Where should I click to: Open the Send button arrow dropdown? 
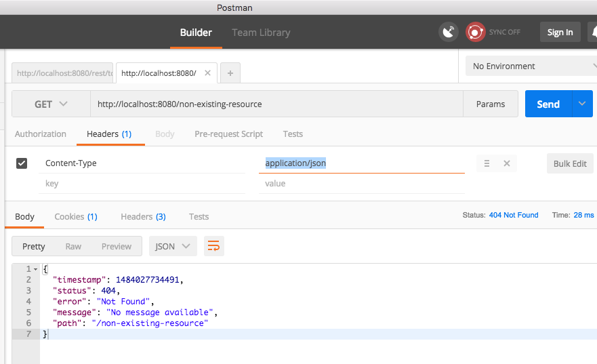point(582,104)
